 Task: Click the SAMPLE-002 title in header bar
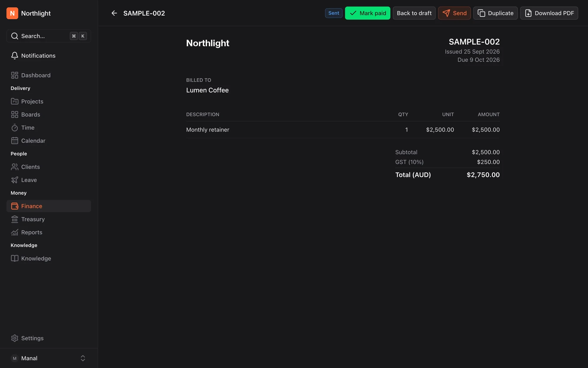(x=144, y=13)
